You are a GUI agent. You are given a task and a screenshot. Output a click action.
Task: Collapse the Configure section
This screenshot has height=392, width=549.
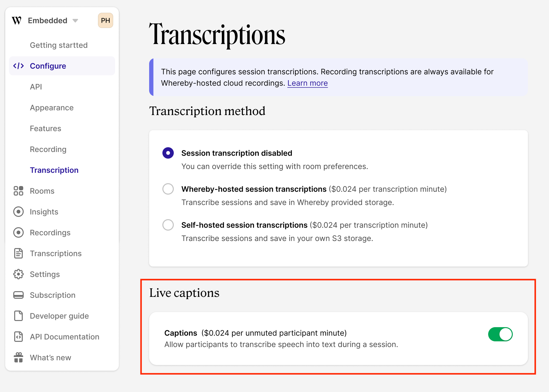48,66
